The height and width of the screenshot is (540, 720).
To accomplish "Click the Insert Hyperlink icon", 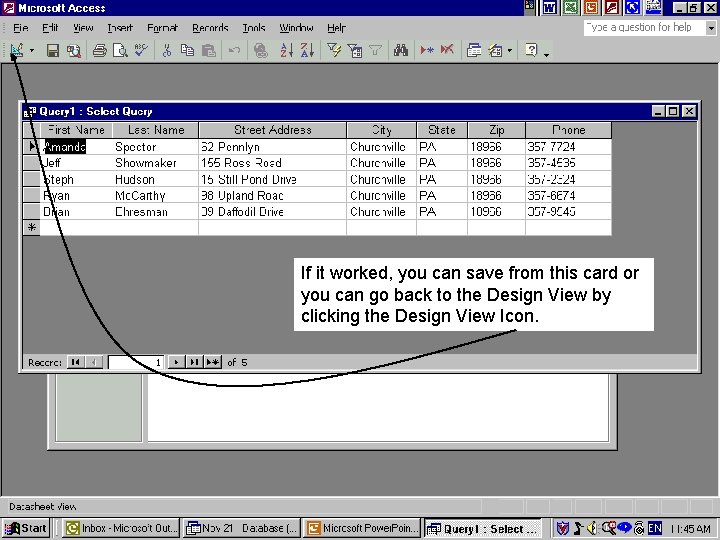I will click(x=261, y=51).
